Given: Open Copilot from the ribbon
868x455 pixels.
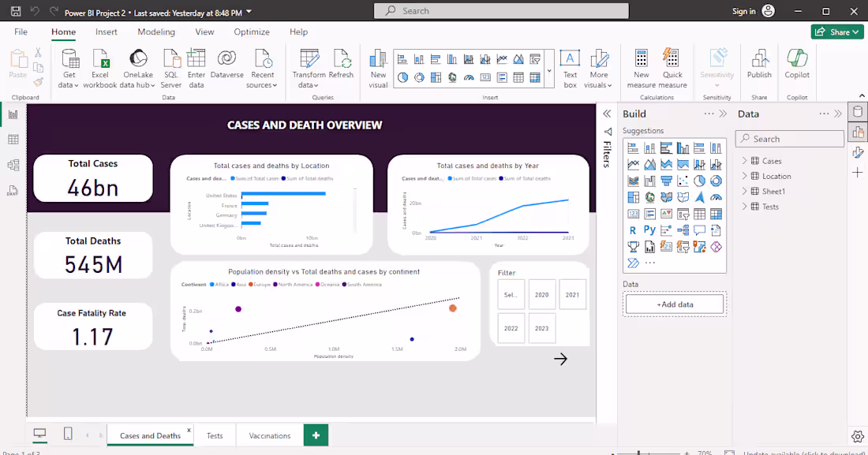Looking at the screenshot, I should [x=797, y=64].
